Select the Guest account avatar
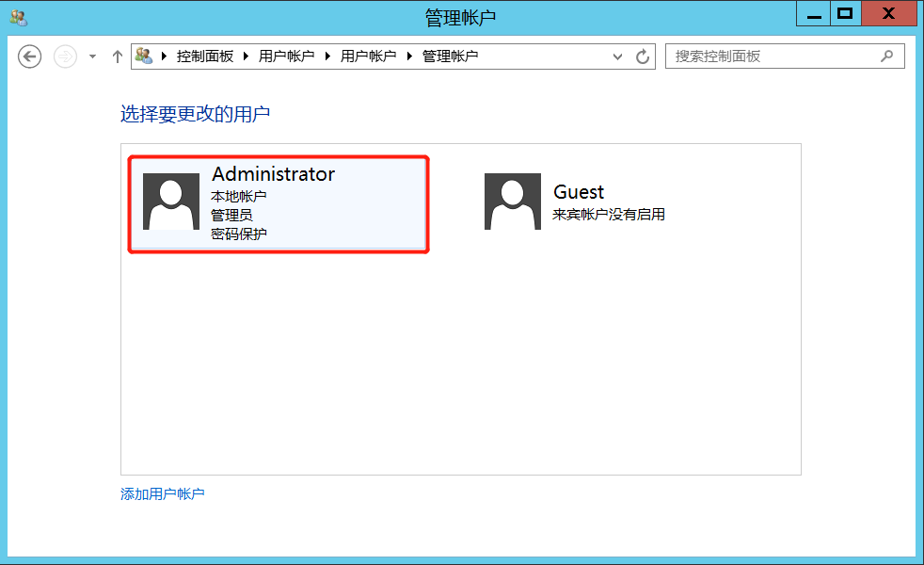Image resolution: width=924 pixels, height=565 pixels. point(512,202)
